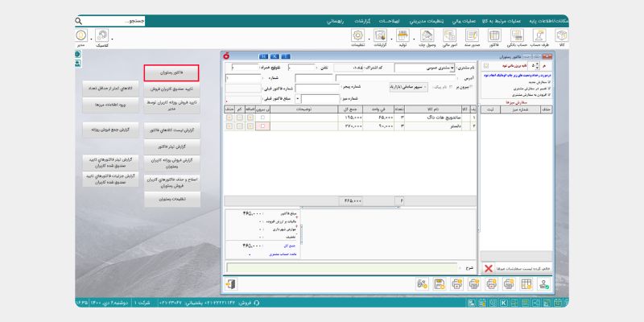The image size is (644, 322).
Task: Click the headset support icon in status bar
Action: 257,303
